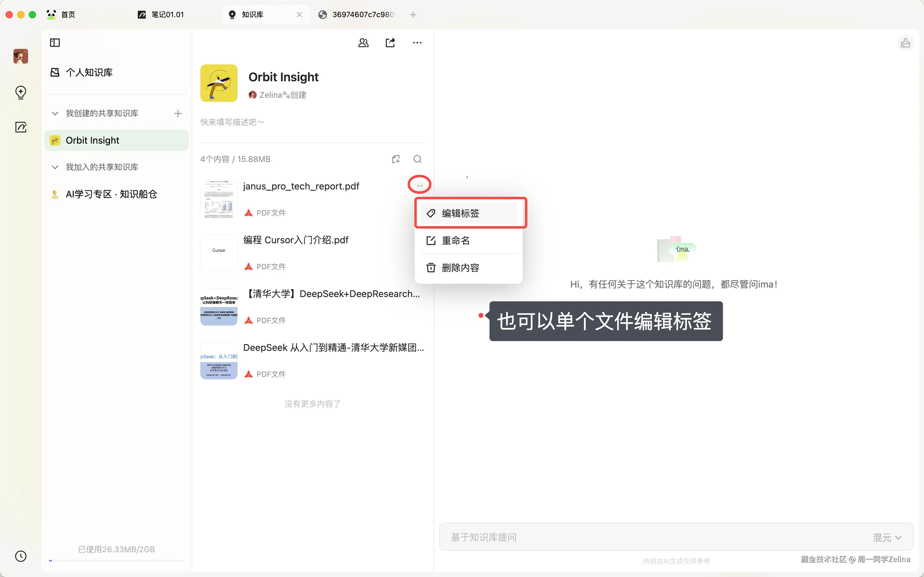Click the user avatar in the sidebar
The height and width of the screenshot is (577, 924).
(x=20, y=56)
